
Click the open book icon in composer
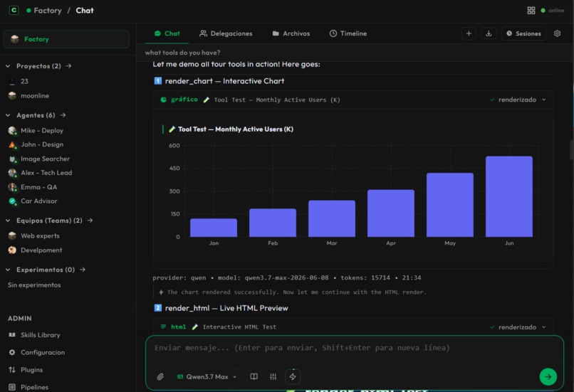click(x=254, y=376)
